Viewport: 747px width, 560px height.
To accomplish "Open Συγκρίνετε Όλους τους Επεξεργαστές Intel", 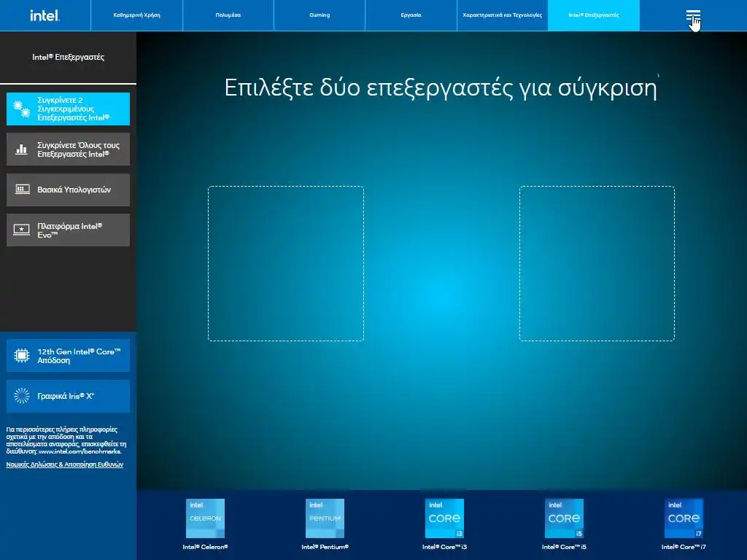I will [68, 149].
